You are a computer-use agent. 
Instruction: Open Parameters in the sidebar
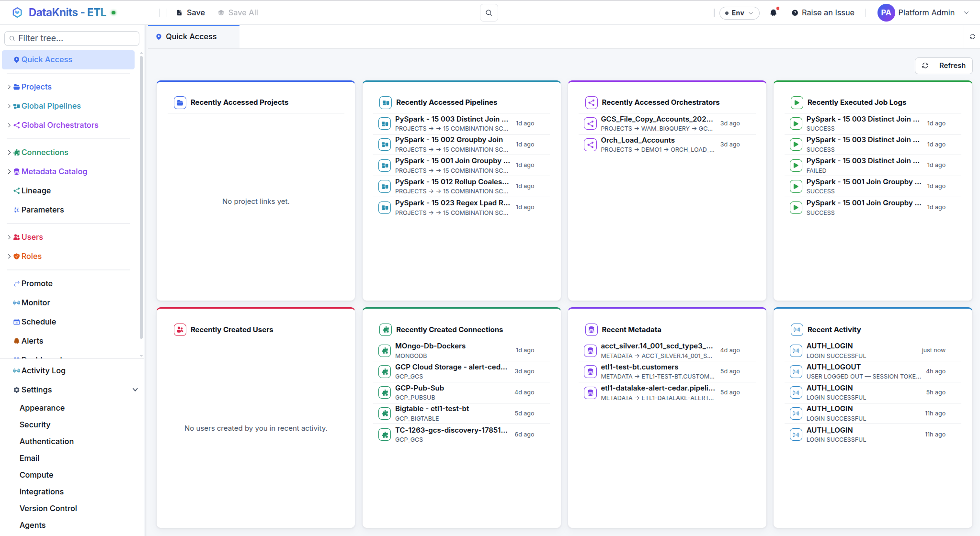coord(43,210)
